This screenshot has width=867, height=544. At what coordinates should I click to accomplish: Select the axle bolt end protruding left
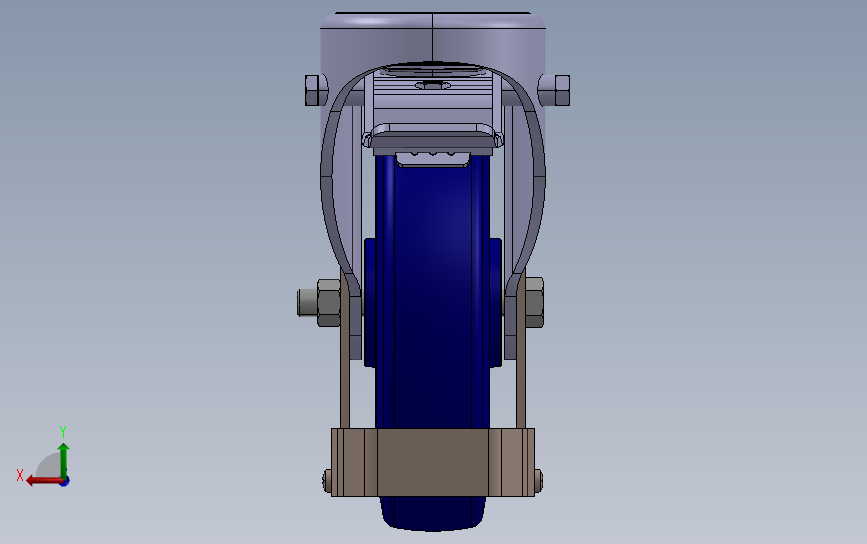[x=307, y=302]
